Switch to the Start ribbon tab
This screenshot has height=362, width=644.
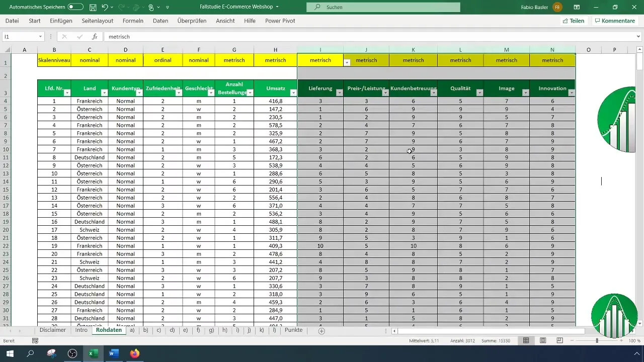click(35, 21)
